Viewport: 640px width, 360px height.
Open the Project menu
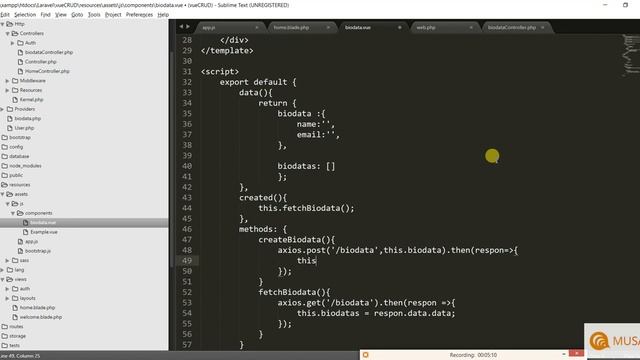(113, 15)
